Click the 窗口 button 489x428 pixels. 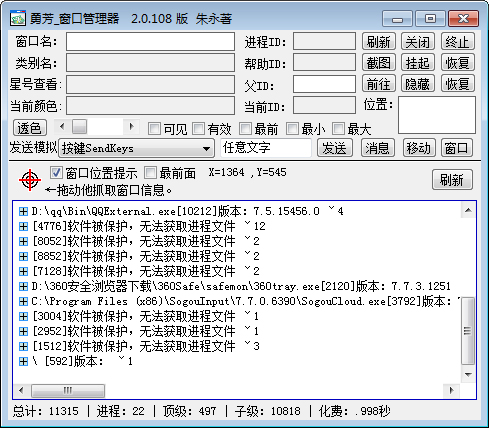coord(457,148)
